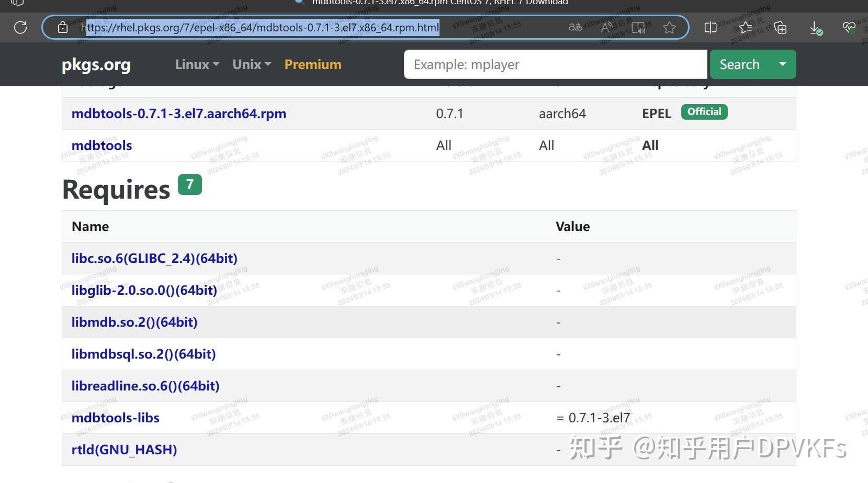
Task: Open the green arrow dropdown beside Search
Action: click(x=782, y=64)
